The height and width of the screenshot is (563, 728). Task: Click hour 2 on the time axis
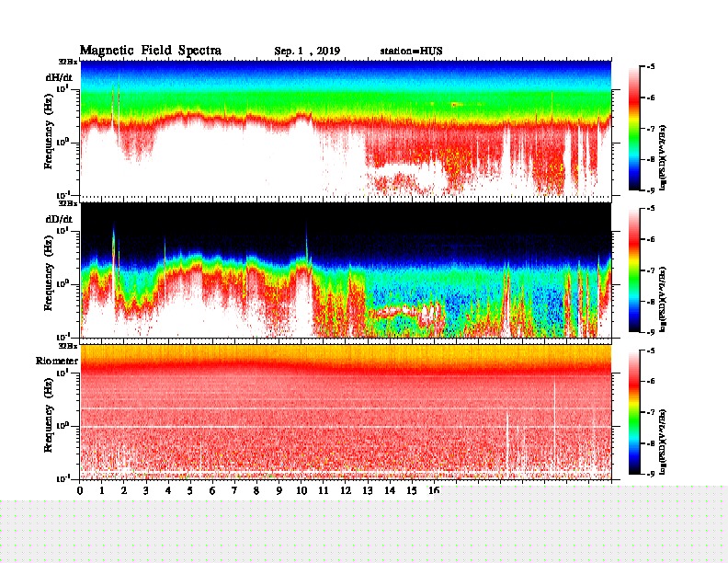(x=124, y=490)
